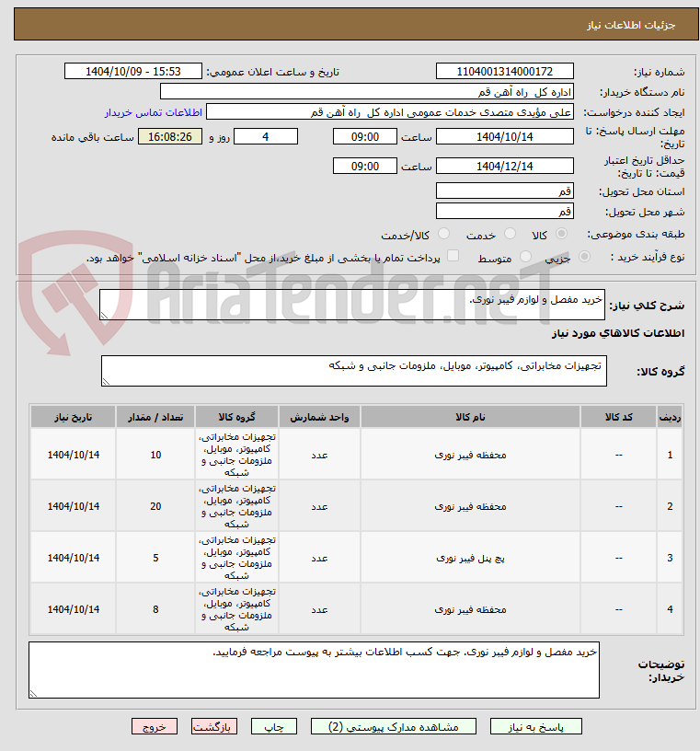Click the شماره نیاز number field
This screenshot has width=700, height=751.
pyautogui.click(x=505, y=72)
